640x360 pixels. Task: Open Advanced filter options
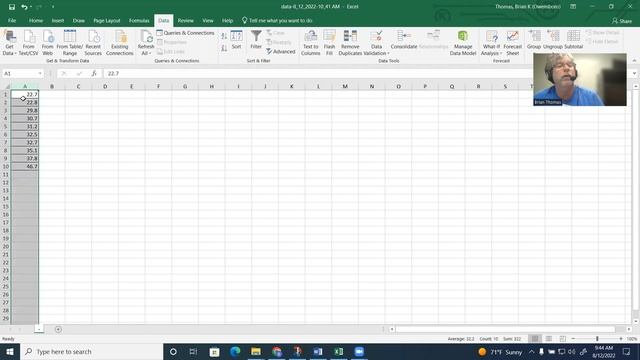(x=280, y=51)
